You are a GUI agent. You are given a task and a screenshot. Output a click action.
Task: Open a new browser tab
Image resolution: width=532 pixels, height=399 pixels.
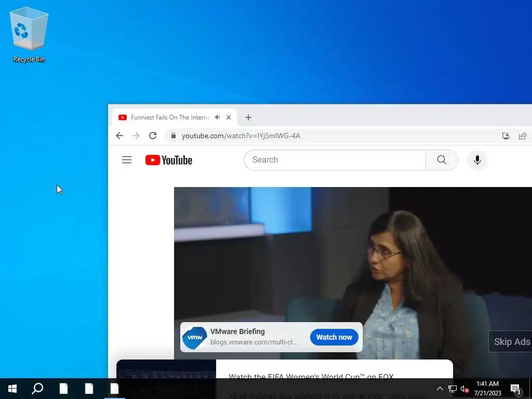[248, 117]
